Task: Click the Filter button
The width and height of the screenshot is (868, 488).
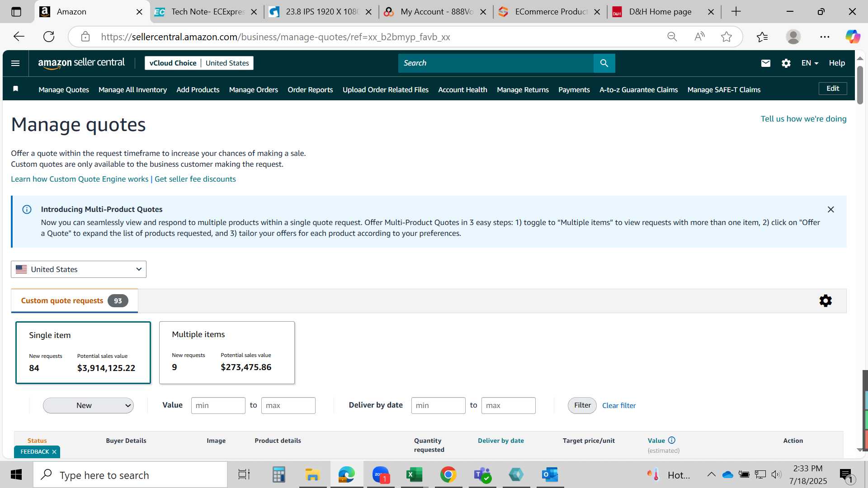Action: pos(582,405)
